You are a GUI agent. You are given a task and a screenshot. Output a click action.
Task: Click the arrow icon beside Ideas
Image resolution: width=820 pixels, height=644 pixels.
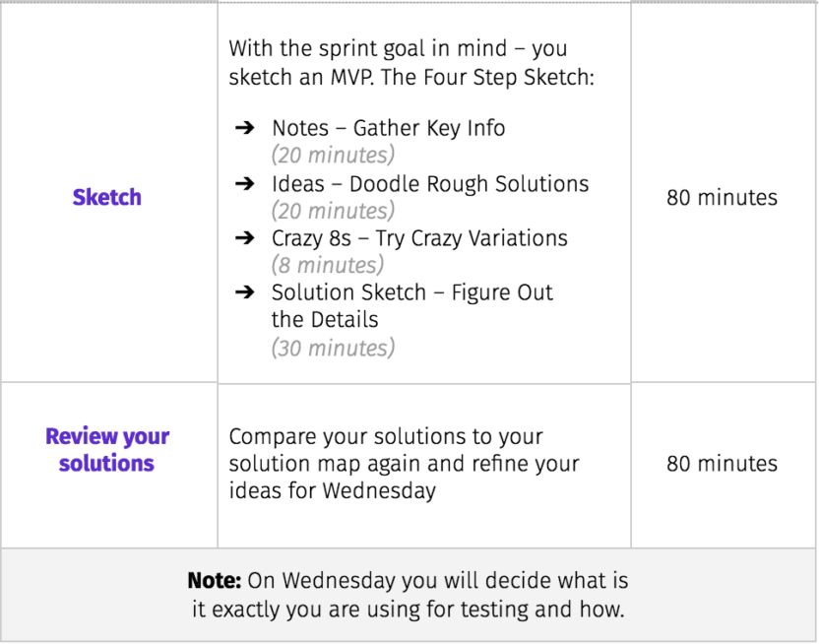tap(244, 183)
